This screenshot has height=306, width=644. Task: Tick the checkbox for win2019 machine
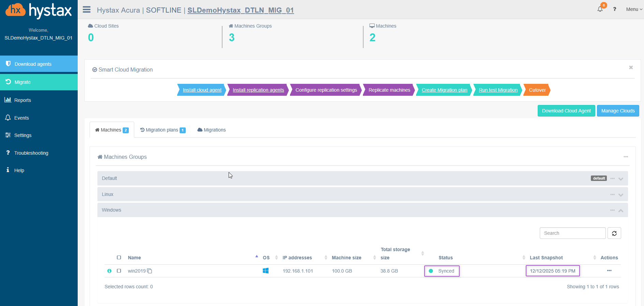click(x=119, y=271)
